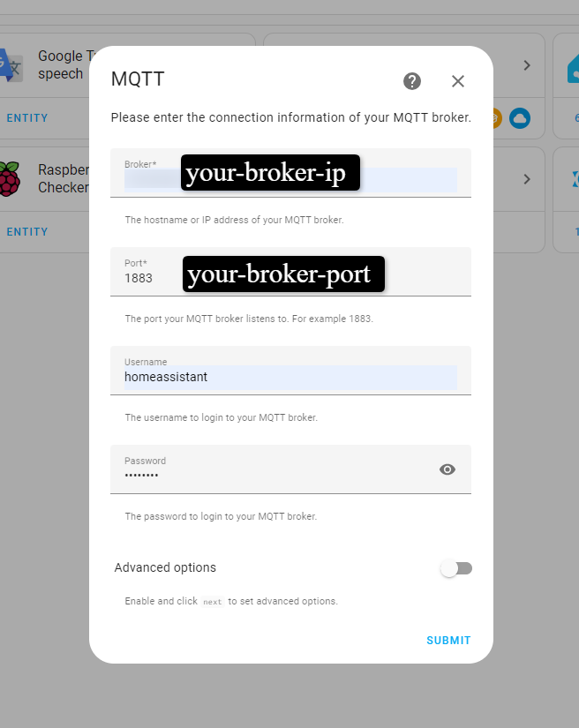Expand the second right-side card chevron
Viewport: 579px width, 728px height.
pyautogui.click(x=527, y=178)
